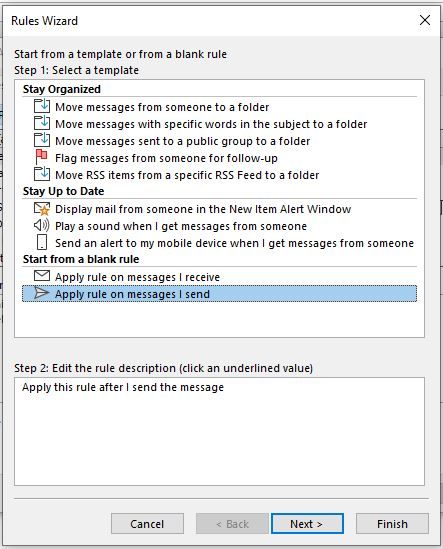The height and width of the screenshot is (549, 443).
Task: Click the Next button
Action: [x=307, y=524]
